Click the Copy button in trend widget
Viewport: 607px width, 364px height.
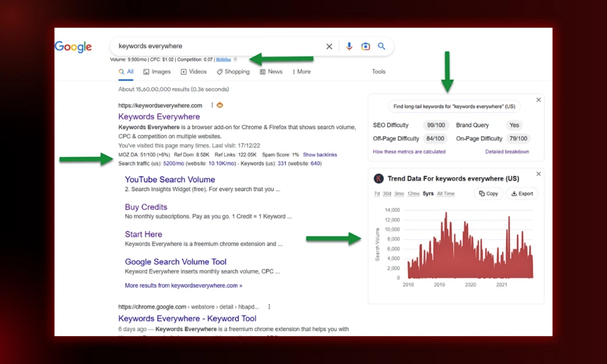pyautogui.click(x=489, y=194)
